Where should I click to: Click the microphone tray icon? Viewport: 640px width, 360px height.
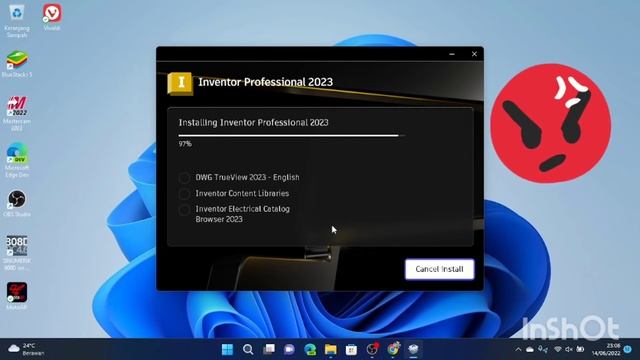pyautogui.click(x=542, y=350)
